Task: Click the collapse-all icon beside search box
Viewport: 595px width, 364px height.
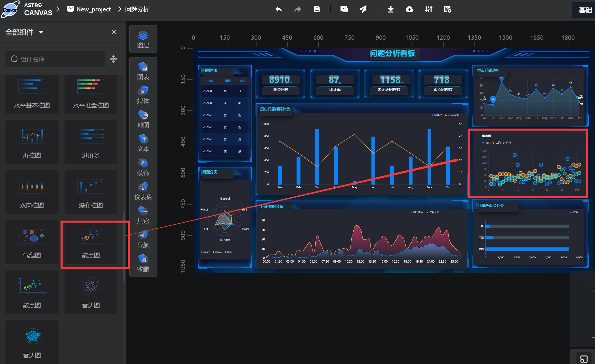Action: (x=113, y=59)
